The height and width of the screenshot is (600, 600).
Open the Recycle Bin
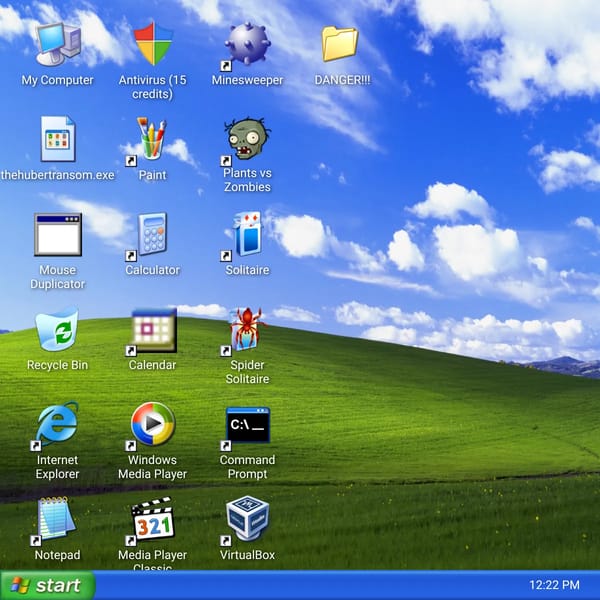(x=57, y=329)
